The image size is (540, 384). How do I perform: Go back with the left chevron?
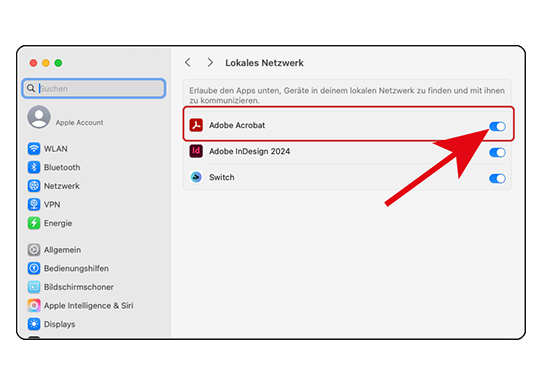tap(188, 63)
